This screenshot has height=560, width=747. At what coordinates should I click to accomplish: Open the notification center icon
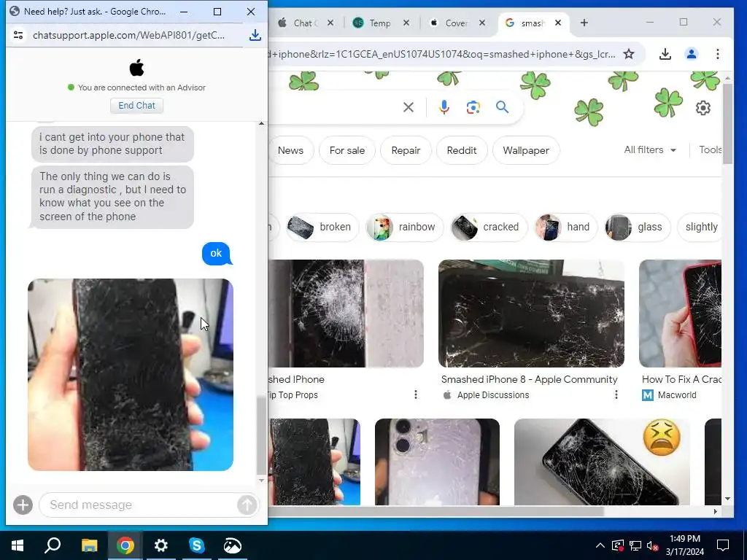[723, 545]
